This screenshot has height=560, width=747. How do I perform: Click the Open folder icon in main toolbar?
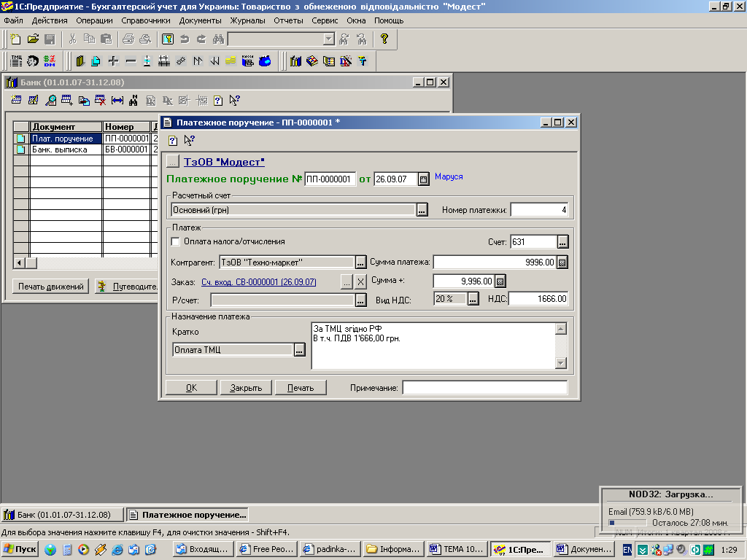pos(33,39)
